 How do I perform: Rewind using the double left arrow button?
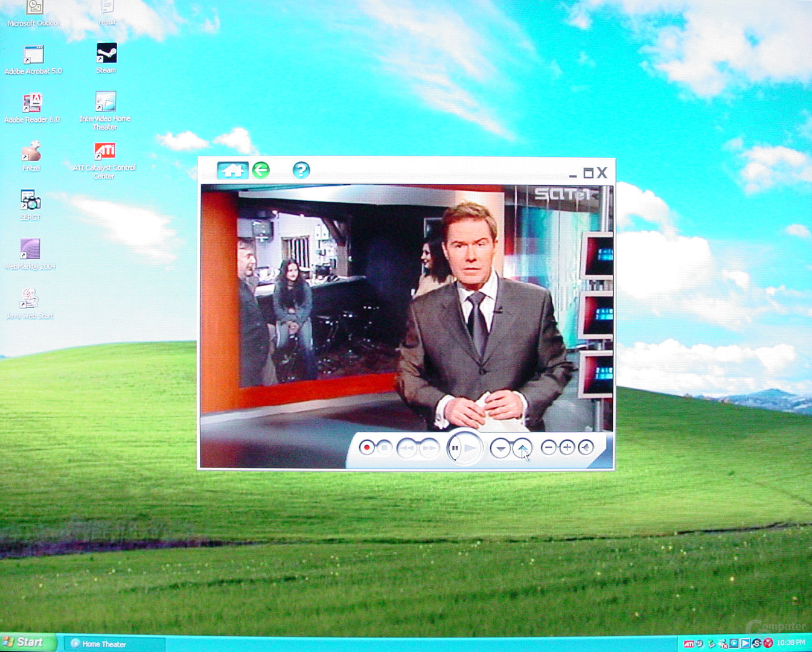tap(408, 448)
